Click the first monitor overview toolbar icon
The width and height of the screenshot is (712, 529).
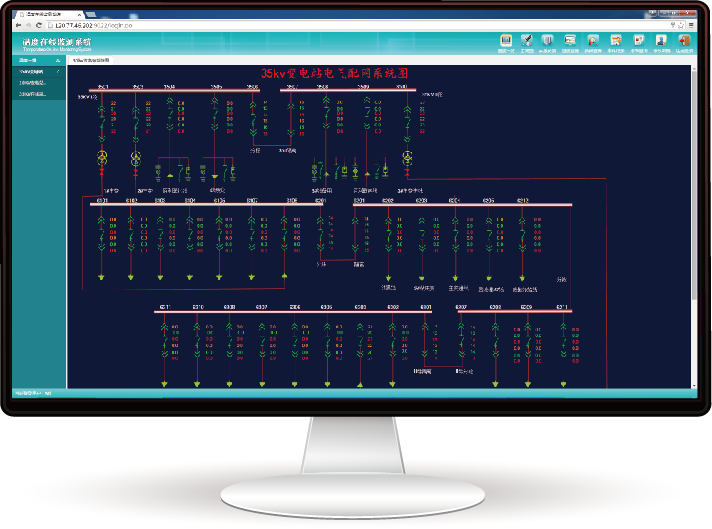(505, 41)
